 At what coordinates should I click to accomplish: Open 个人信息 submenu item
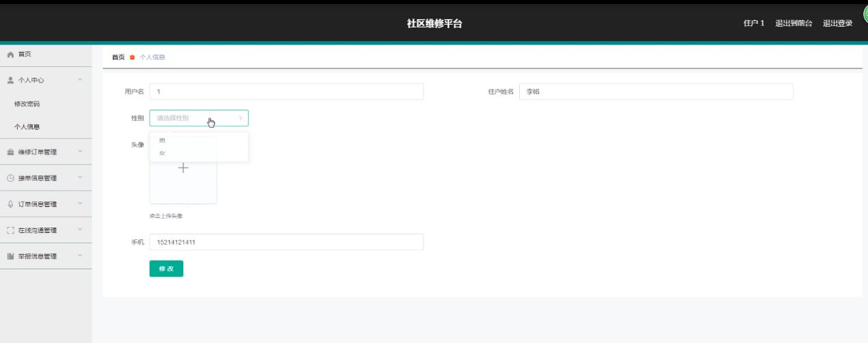pos(46,127)
